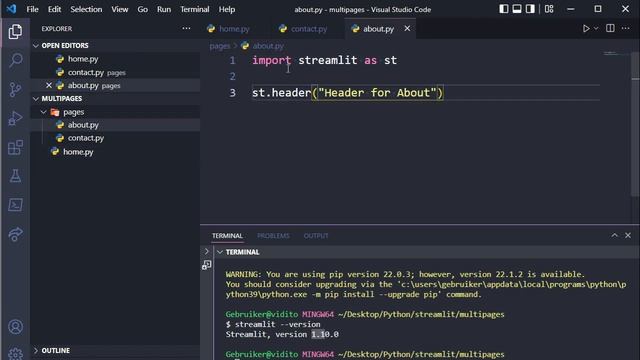Viewport: 640px width, 360px height.
Task: Expand terminal side chevron arrow
Action: [207, 251]
